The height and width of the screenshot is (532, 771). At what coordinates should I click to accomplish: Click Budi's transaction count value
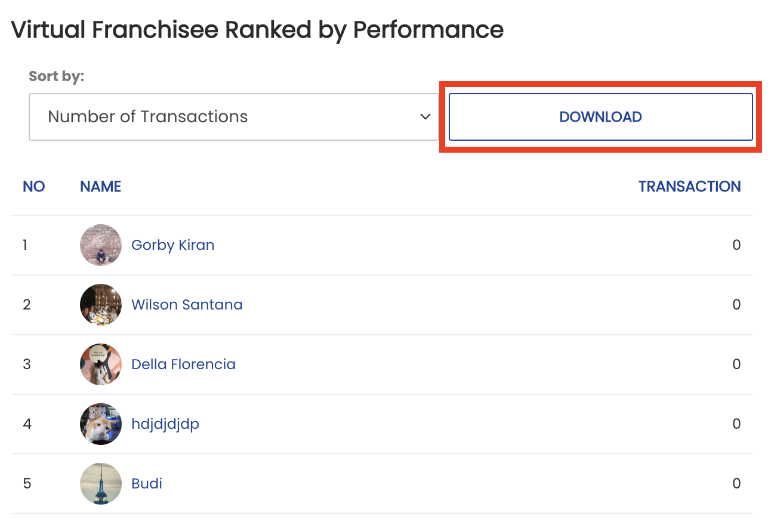coord(736,484)
